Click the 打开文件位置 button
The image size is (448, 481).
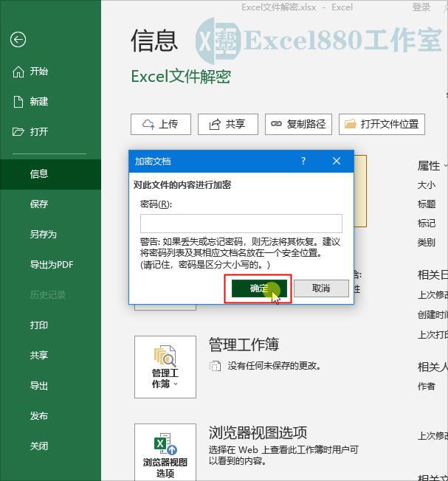382,124
